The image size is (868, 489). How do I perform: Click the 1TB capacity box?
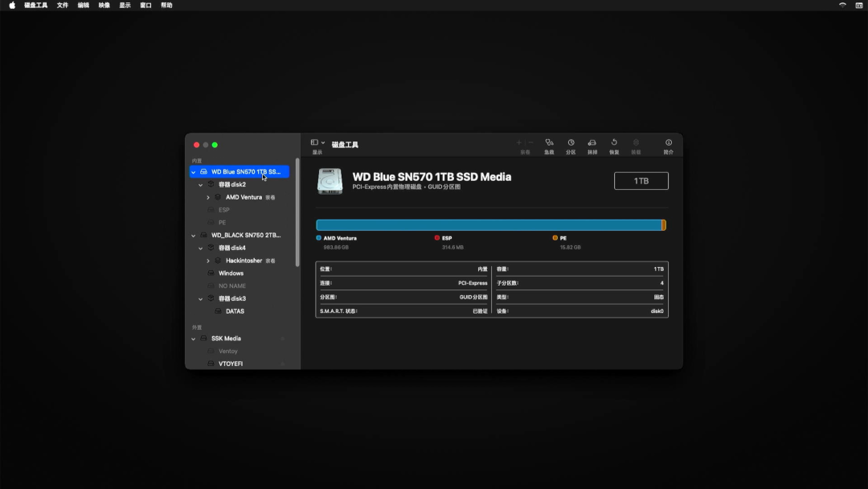pyautogui.click(x=641, y=181)
